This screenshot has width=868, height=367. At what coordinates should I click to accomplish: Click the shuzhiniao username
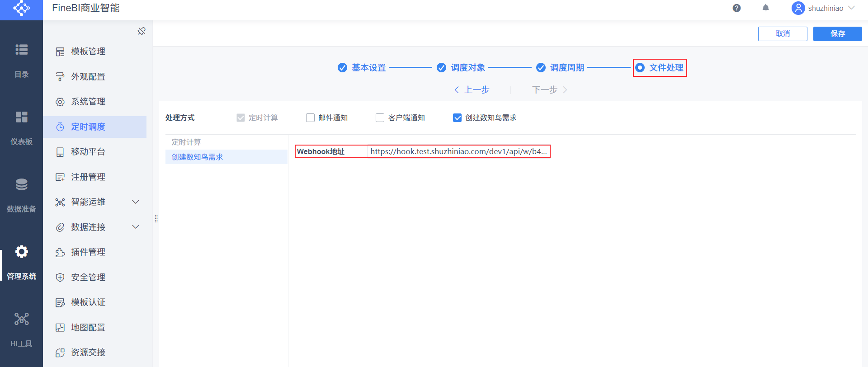coord(826,8)
